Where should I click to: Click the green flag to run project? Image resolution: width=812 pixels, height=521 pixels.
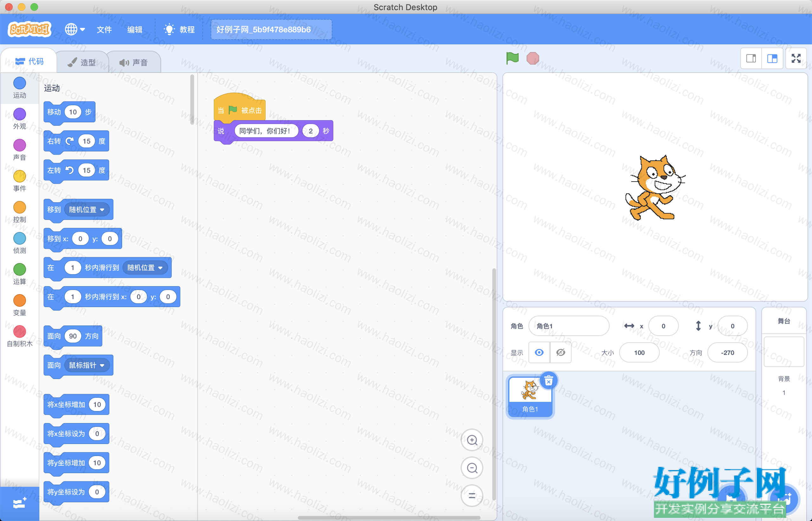512,58
